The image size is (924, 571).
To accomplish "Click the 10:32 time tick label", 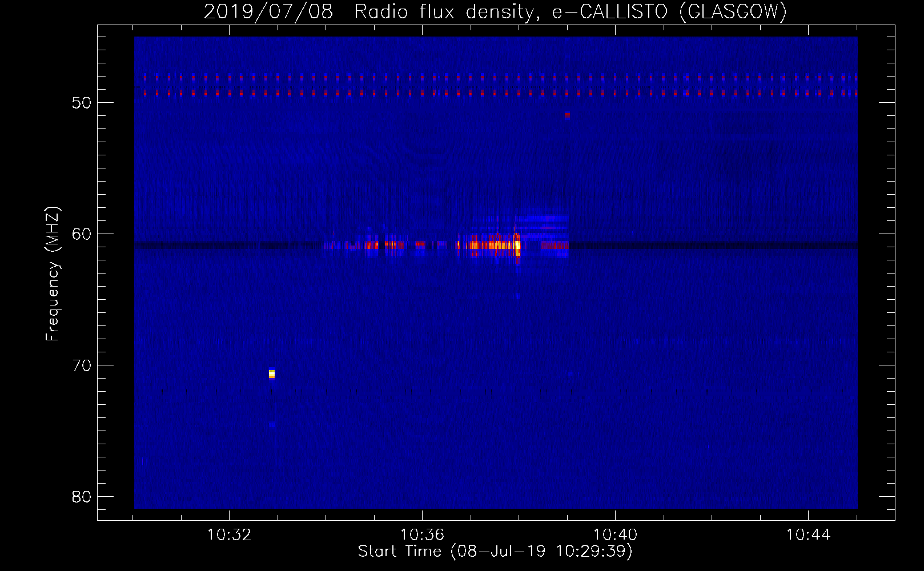I will pos(229,535).
